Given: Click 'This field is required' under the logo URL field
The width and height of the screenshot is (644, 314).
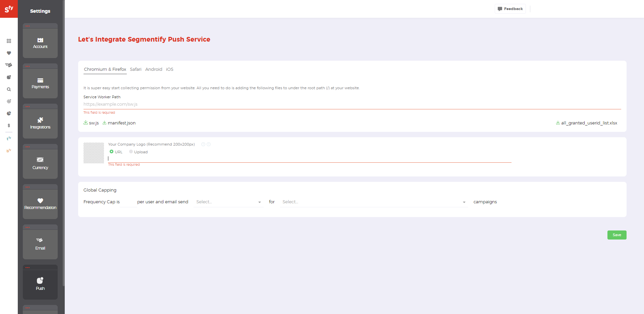Looking at the screenshot, I should pyautogui.click(x=124, y=165).
